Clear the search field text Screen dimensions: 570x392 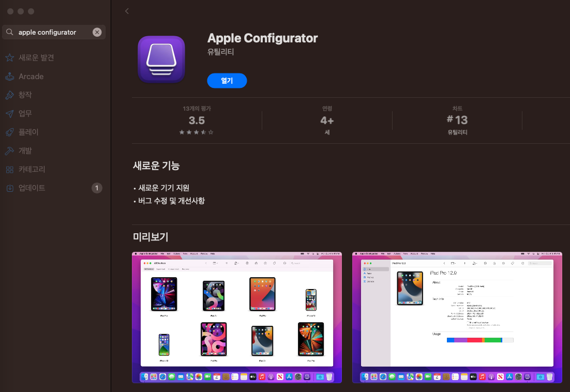click(x=97, y=33)
